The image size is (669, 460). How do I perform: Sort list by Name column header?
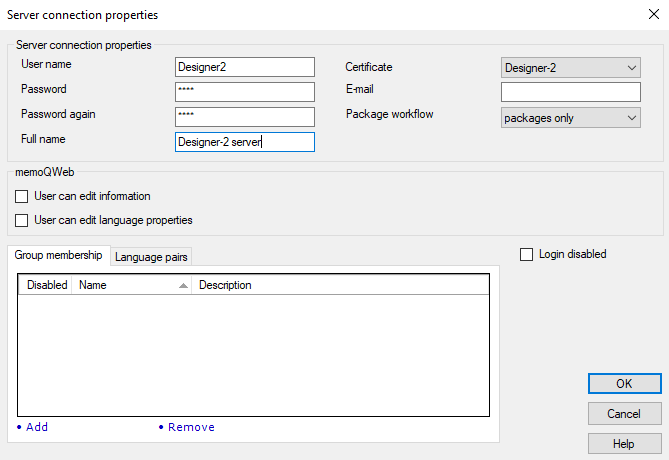coord(130,285)
